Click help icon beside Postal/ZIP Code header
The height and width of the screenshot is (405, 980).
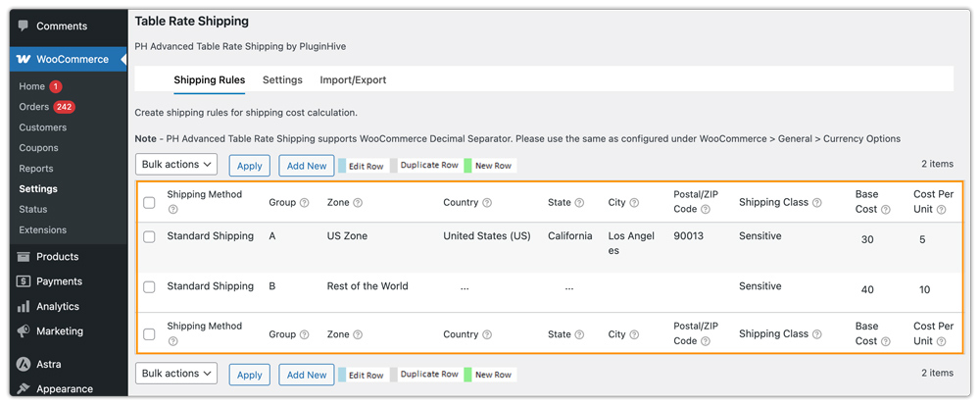pos(705,210)
